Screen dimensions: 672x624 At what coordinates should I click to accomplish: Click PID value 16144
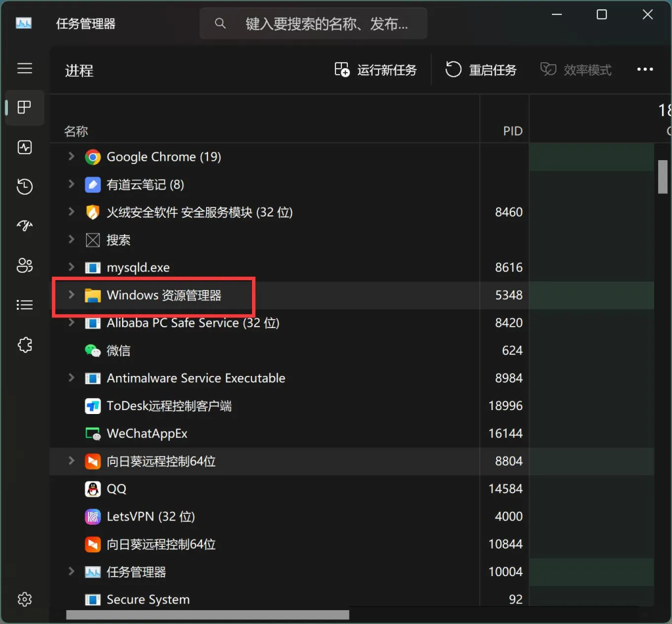505,434
